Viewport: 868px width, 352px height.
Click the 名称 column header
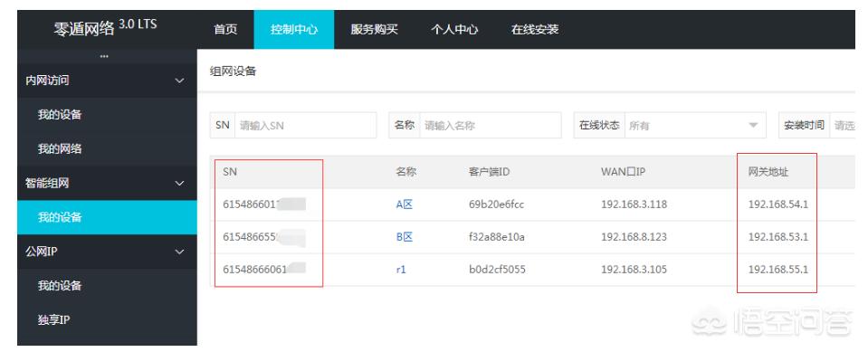tap(405, 172)
